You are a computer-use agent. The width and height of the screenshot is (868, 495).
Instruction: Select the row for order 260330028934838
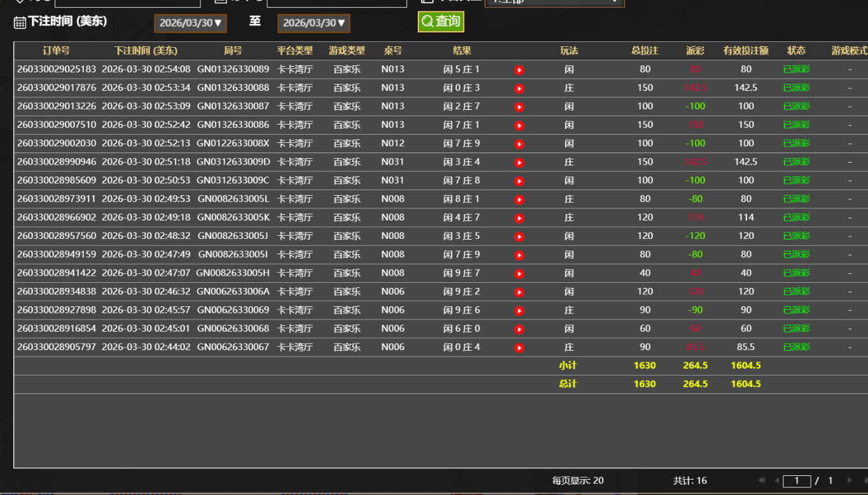(x=254, y=291)
